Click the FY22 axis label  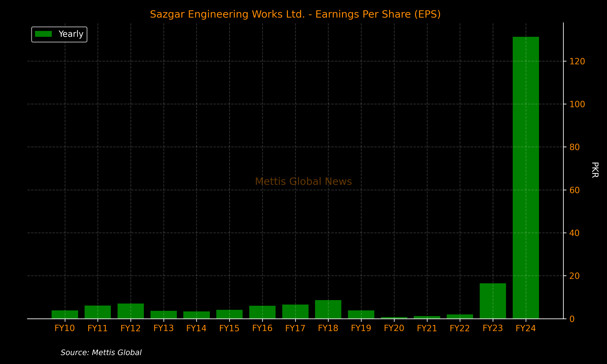[460, 328]
